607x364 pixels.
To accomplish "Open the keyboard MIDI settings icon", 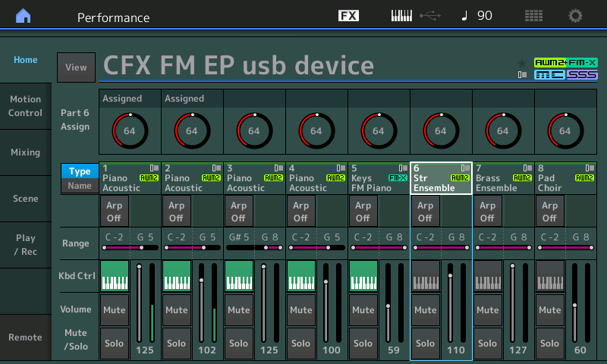I will click(x=401, y=16).
